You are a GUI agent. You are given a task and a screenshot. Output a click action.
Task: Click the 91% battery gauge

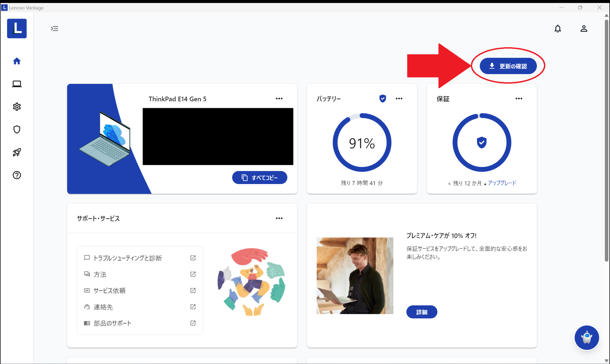362,142
